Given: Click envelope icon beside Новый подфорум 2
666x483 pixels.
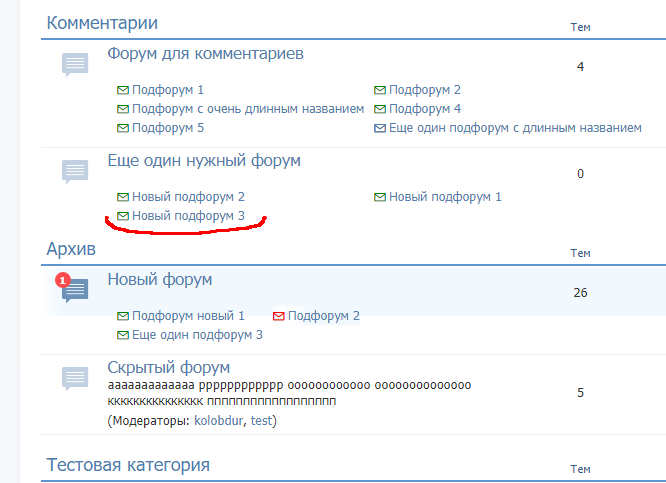Looking at the screenshot, I should click(x=123, y=197).
